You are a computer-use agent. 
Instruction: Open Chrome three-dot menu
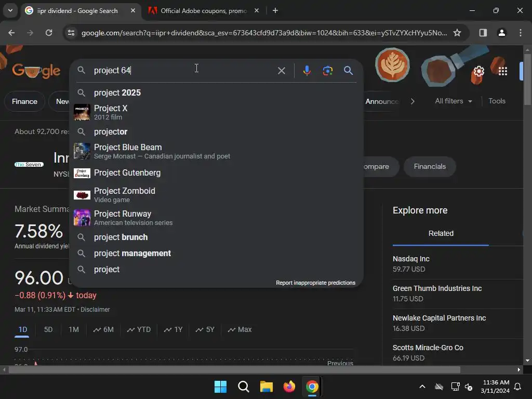click(520, 33)
